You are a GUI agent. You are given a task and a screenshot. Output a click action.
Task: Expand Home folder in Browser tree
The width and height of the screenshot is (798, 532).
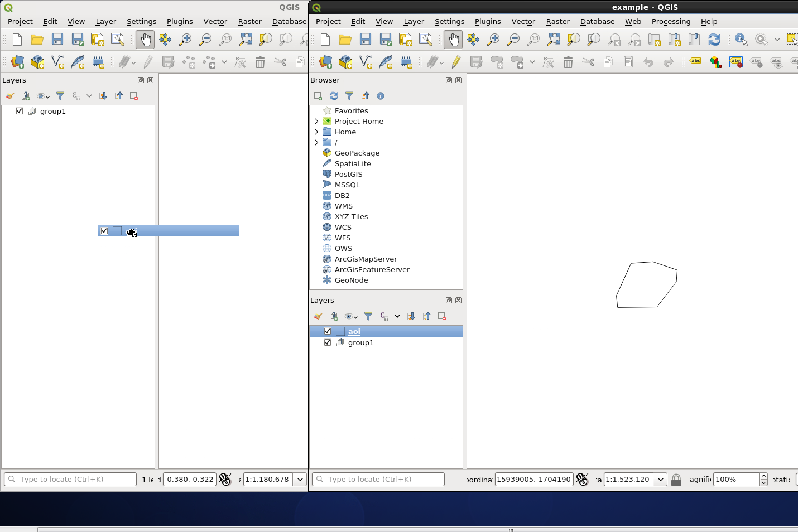point(316,132)
